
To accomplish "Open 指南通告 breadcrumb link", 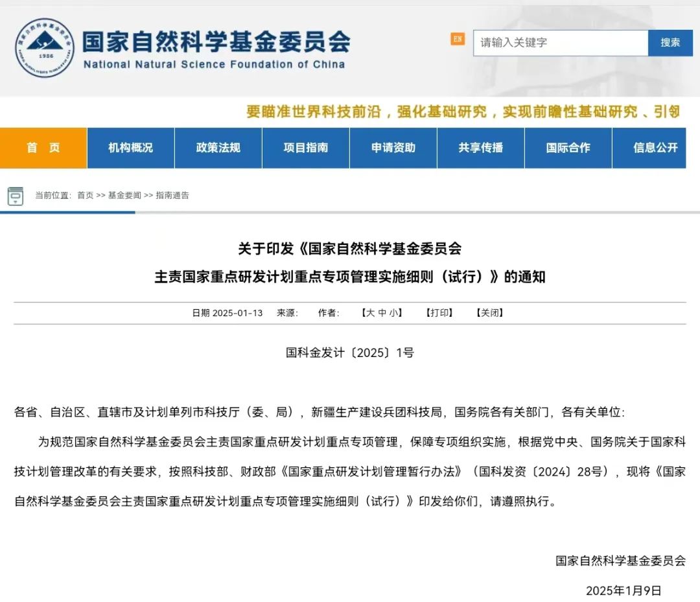I will tap(172, 196).
